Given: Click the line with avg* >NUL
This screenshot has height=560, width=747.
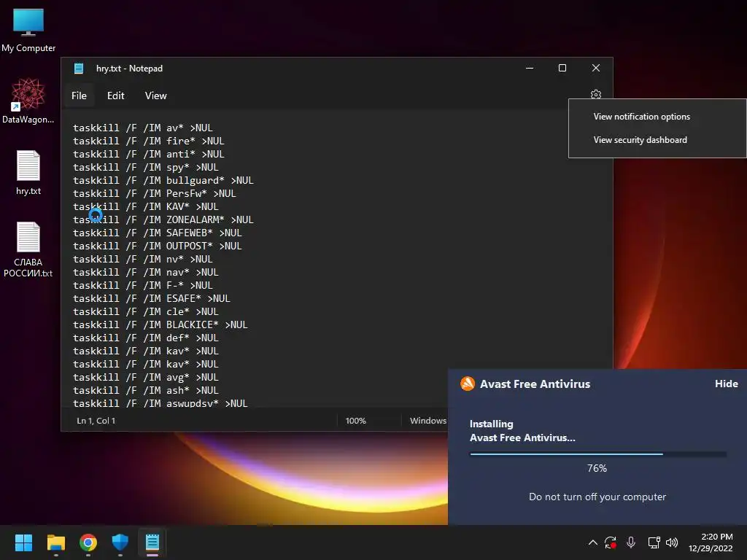Looking at the screenshot, I should 146,377.
